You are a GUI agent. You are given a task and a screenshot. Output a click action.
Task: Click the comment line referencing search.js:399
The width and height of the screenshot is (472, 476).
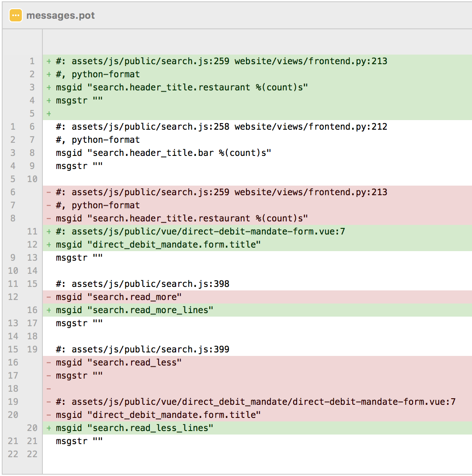(x=142, y=349)
